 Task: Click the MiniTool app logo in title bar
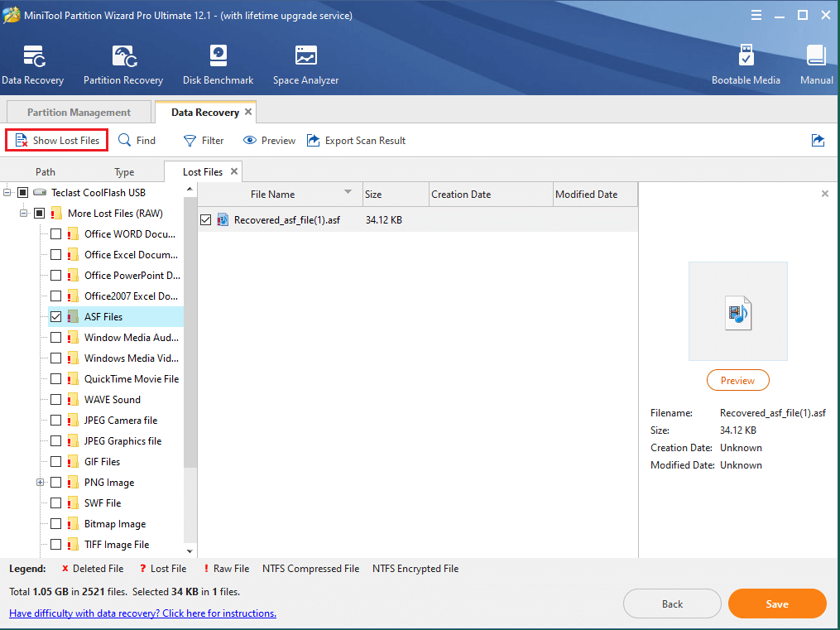click(x=12, y=15)
